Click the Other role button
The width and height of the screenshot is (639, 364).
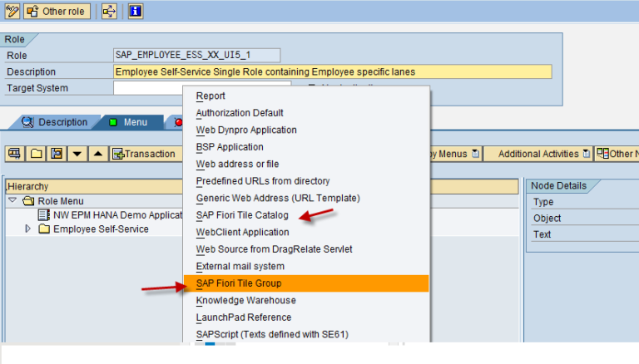(57, 11)
